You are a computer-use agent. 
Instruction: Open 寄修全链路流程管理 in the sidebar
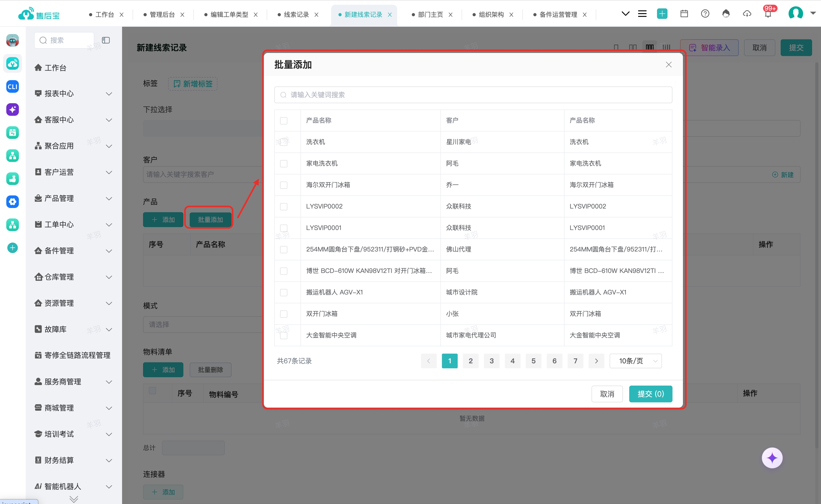tap(73, 355)
